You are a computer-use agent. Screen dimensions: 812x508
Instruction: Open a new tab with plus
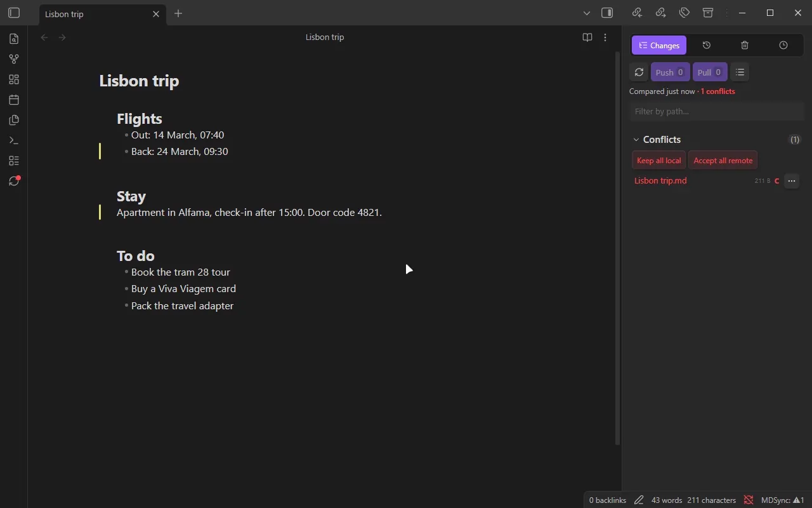(178, 13)
